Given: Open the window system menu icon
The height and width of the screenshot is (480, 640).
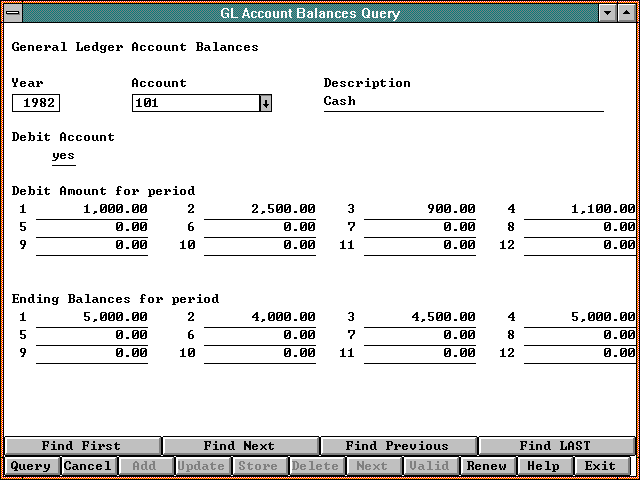Looking at the screenshot, I should [x=12, y=13].
